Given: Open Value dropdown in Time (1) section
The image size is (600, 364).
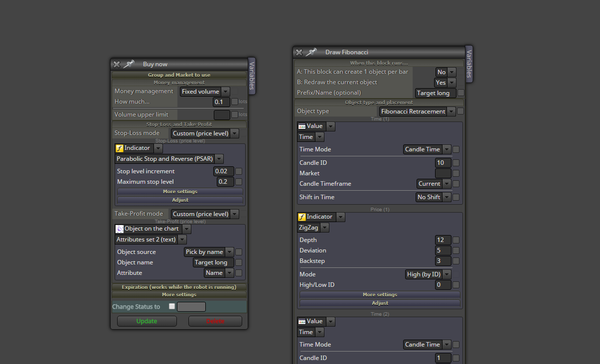Looking at the screenshot, I should pyautogui.click(x=316, y=126).
